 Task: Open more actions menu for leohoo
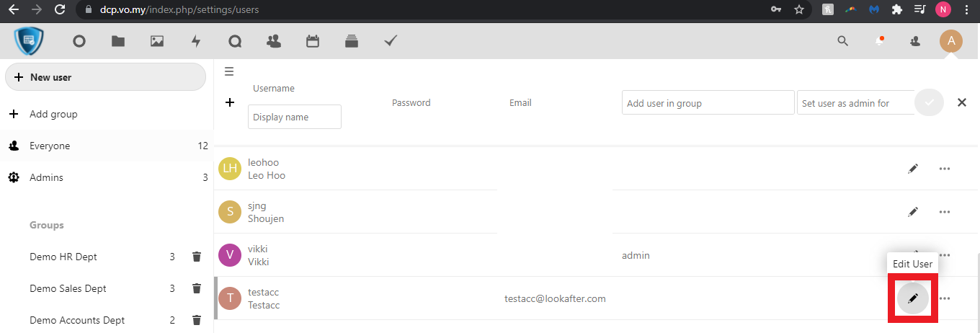point(944,169)
